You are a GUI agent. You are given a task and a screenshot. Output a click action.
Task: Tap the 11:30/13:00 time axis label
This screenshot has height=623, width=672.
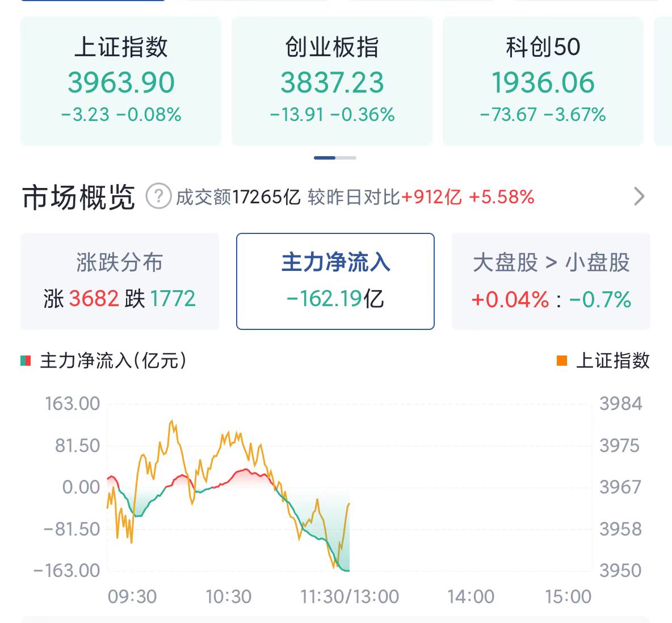coord(350,597)
